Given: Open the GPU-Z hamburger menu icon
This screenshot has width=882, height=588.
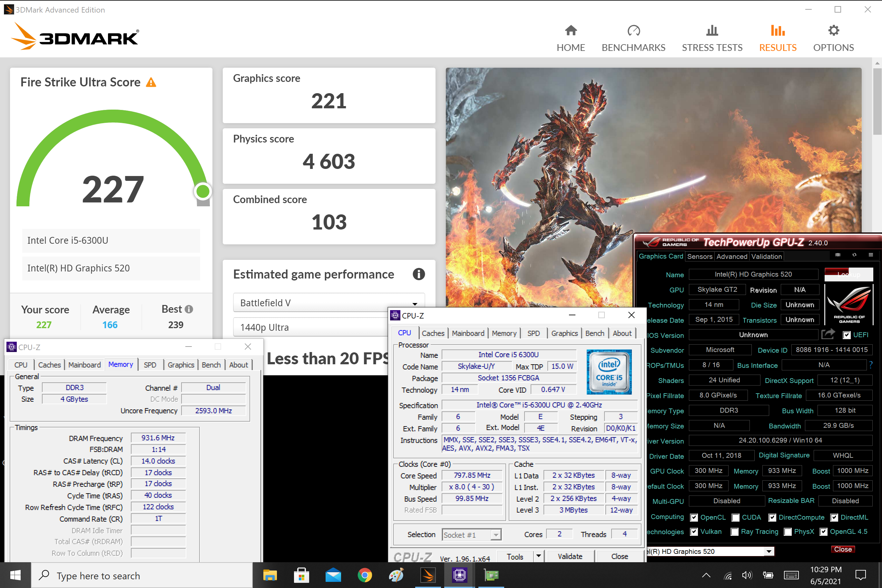Looking at the screenshot, I should 871,255.
